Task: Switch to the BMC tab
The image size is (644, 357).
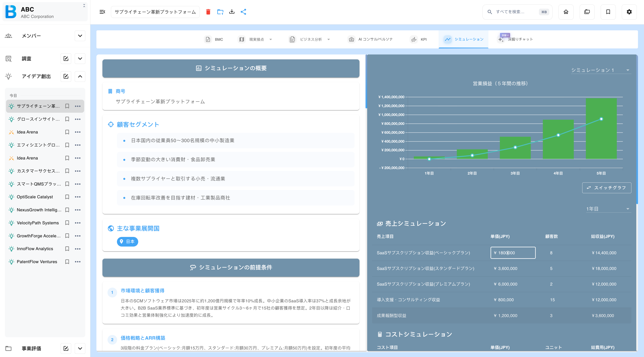Action: [214, 39]
